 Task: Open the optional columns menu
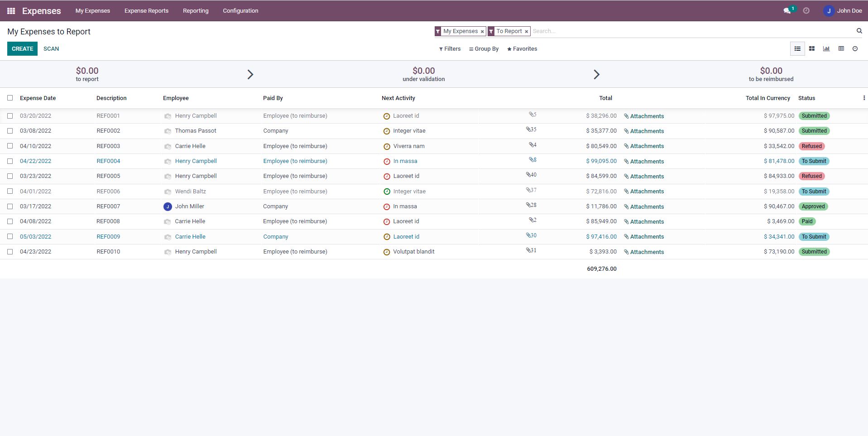click(864, 98)
